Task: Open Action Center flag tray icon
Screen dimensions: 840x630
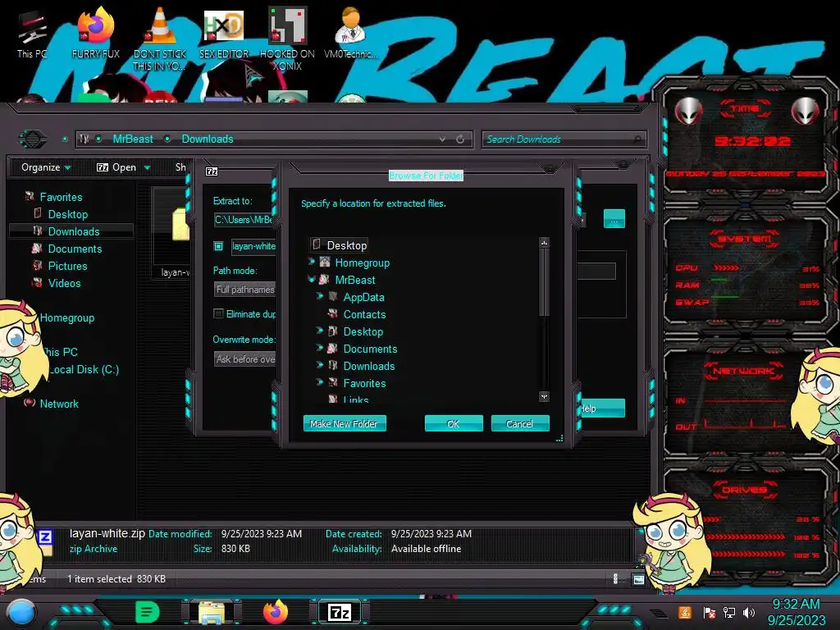Action: pyautogui.click(x=709, y=612)
